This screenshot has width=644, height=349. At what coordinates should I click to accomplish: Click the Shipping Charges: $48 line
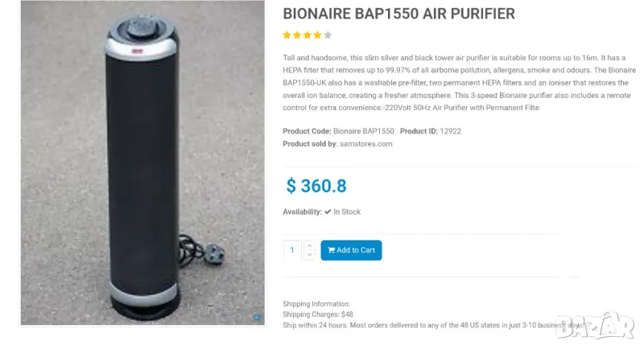point(318,314)
